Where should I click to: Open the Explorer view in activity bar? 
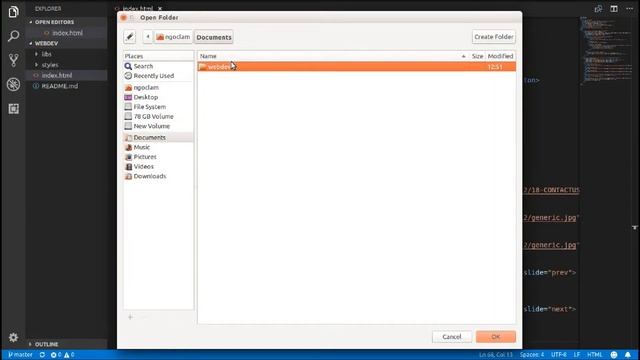click(13, 12)
